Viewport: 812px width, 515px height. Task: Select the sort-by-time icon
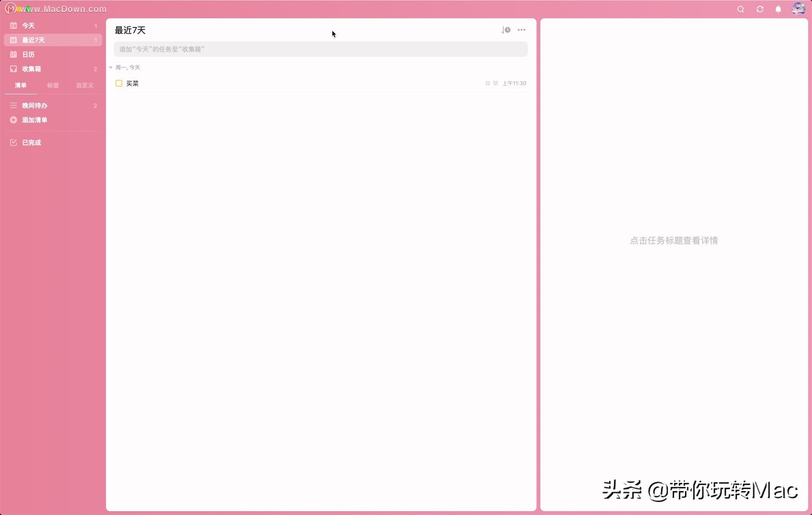[x=506, y=30]
